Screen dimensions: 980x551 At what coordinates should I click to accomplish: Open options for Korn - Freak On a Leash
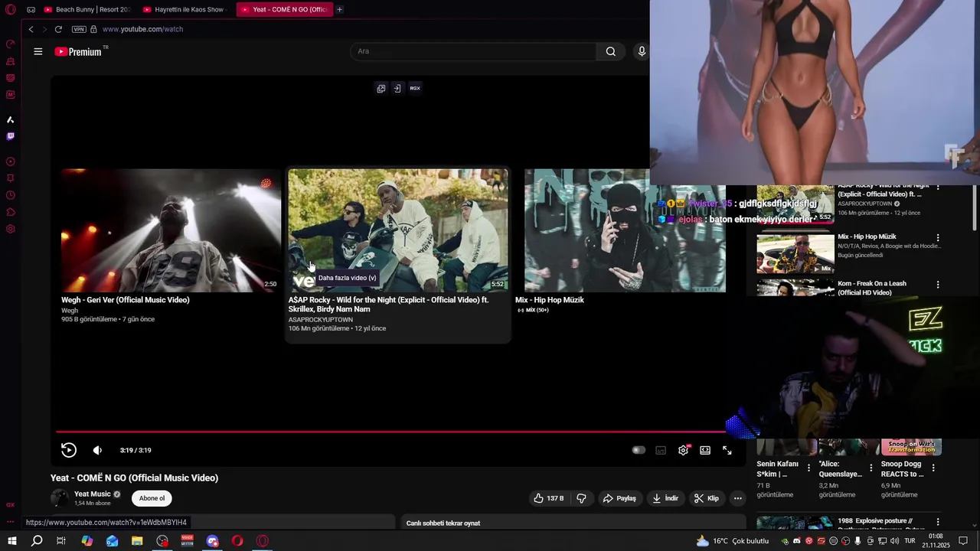tap(937, 285)
